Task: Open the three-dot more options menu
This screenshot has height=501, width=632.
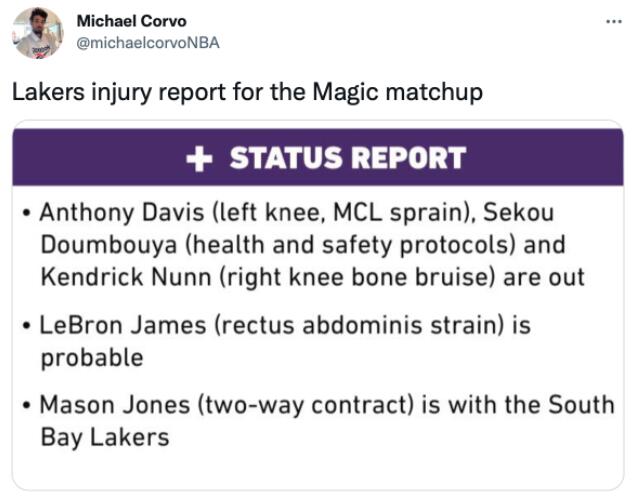Action: pyautogui.click(x=614, y=22)
